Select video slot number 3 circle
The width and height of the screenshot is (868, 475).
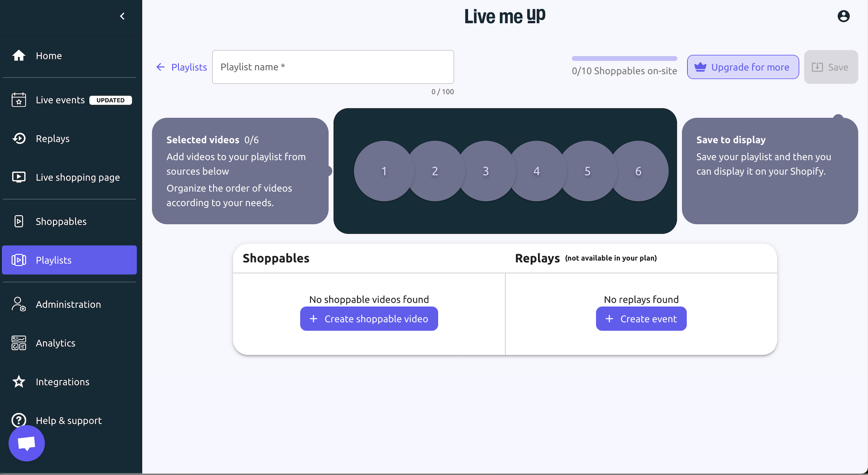point(486,171)
